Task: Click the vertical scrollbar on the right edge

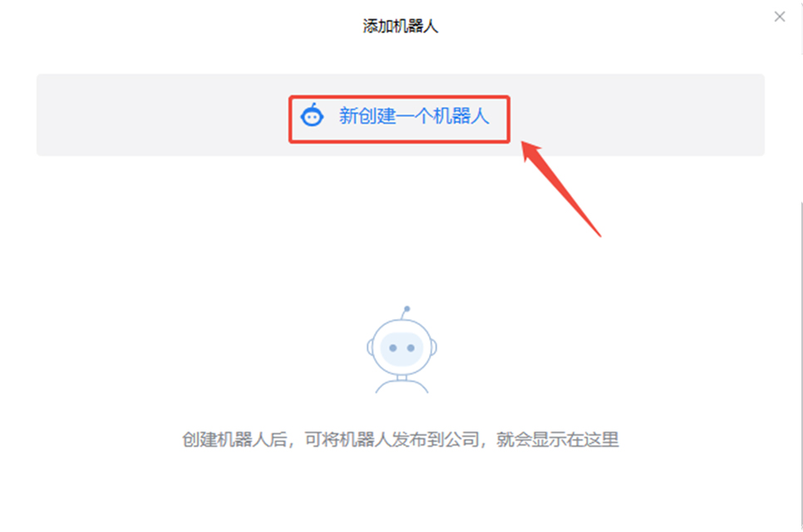Action: (x=801, y=365)
